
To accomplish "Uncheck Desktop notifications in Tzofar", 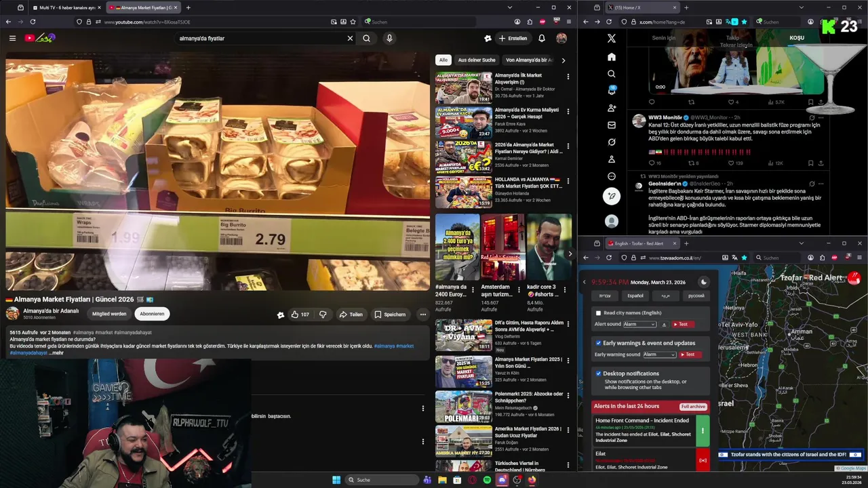I will pos(598,373).
